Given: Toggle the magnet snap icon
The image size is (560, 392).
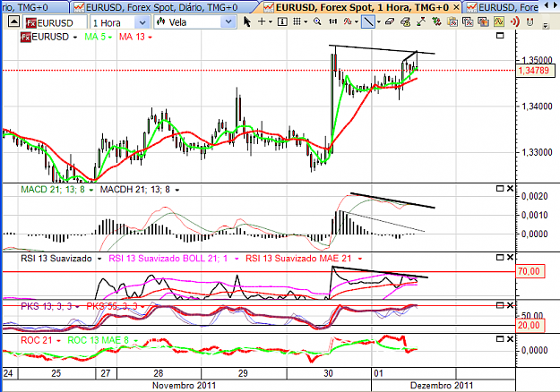Looking at the screenshot, I should [530, 22].
